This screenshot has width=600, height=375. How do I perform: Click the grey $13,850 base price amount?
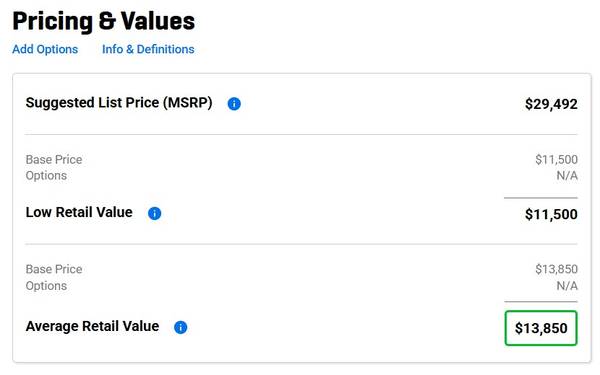pos(556,269)
